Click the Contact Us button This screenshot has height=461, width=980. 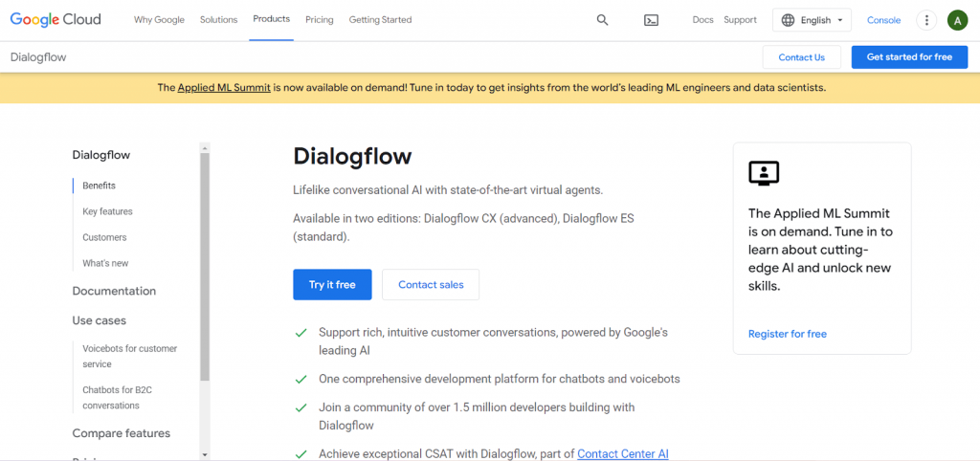(801, 57)
